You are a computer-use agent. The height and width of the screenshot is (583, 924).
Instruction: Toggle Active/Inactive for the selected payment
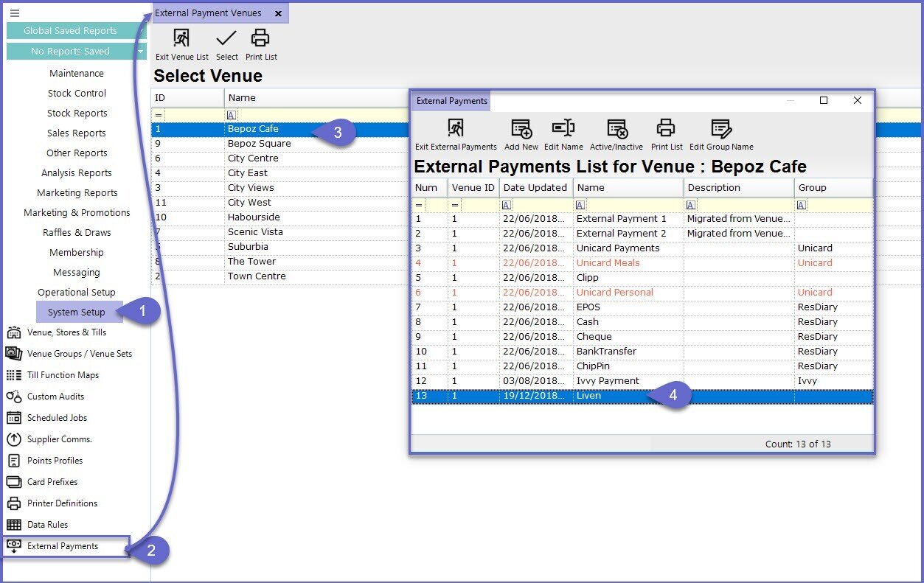616,129
